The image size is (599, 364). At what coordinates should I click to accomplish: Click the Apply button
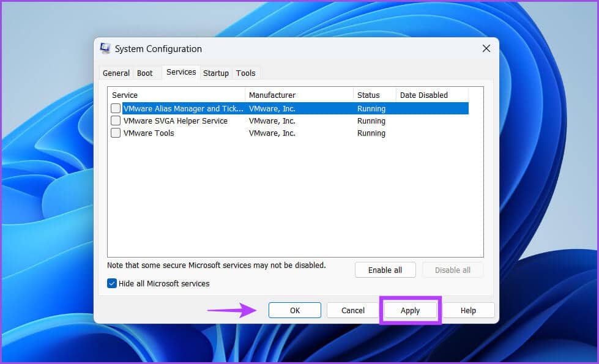[410, 310]
